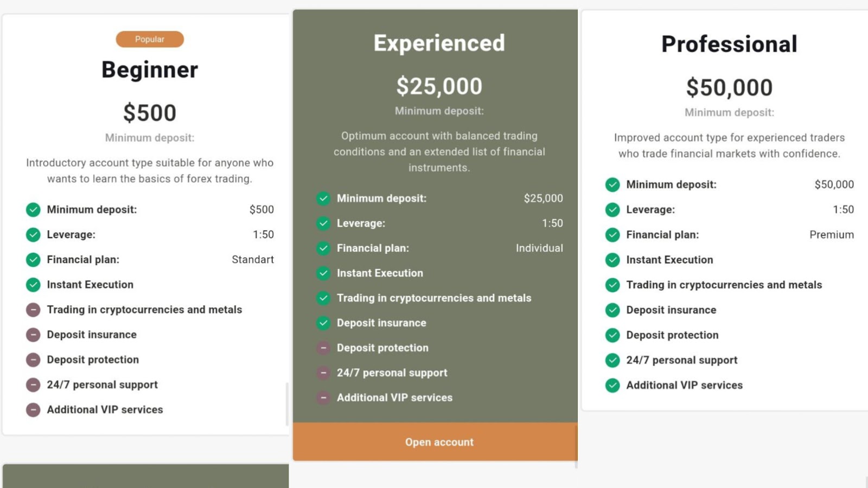This screenshot has height=488, width=868.
Task: Click check icon beside Professional Trading in cryptocurrencies
Action: (612, 285)
